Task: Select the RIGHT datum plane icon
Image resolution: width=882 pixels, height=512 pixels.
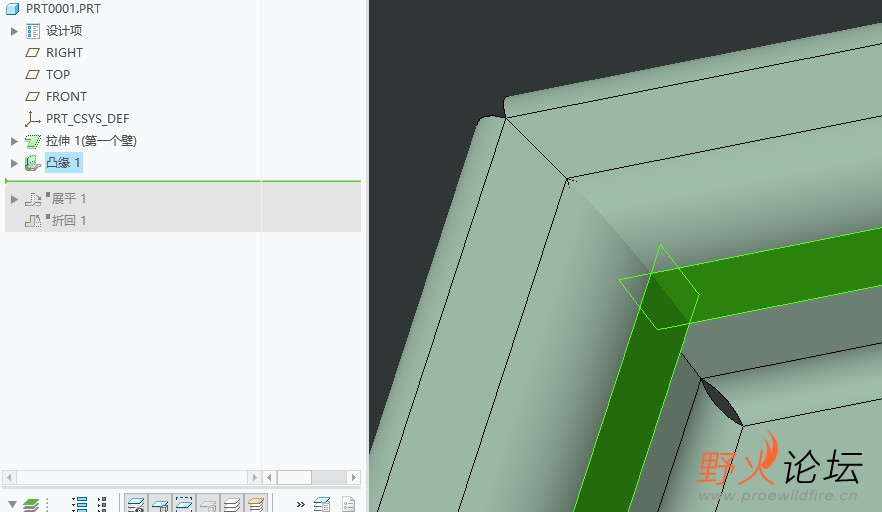Action: (x=33, y=52)
